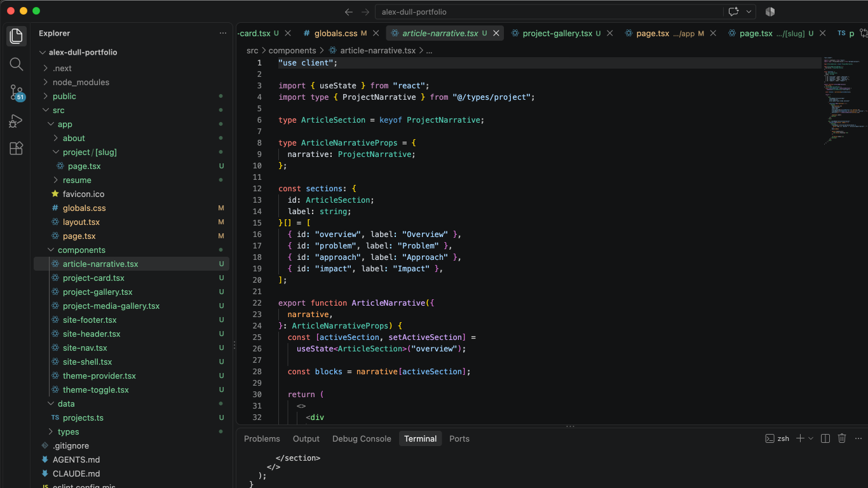Go back using the left arrow

348,11
